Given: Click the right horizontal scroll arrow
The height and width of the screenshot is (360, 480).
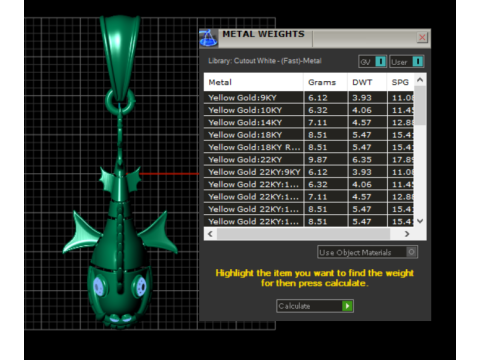Looking at the screenshot, I should tap(407, 234).
